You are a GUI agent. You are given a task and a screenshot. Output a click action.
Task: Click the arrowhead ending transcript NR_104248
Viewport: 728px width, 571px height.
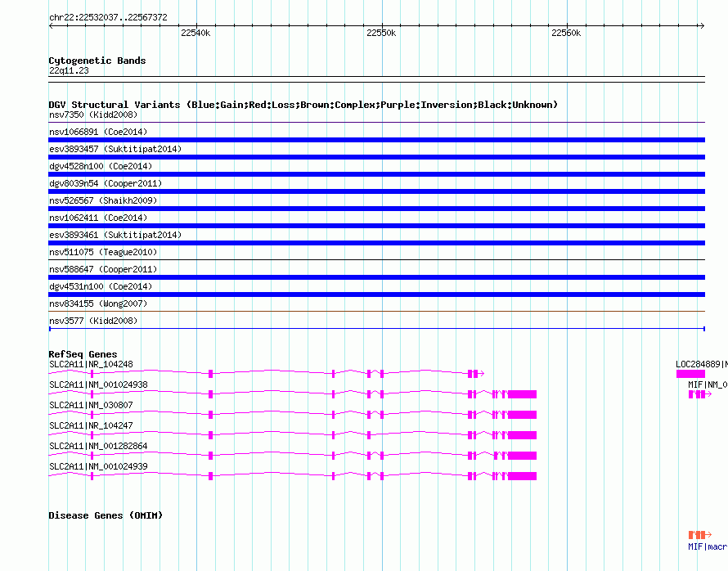point(482,373)
